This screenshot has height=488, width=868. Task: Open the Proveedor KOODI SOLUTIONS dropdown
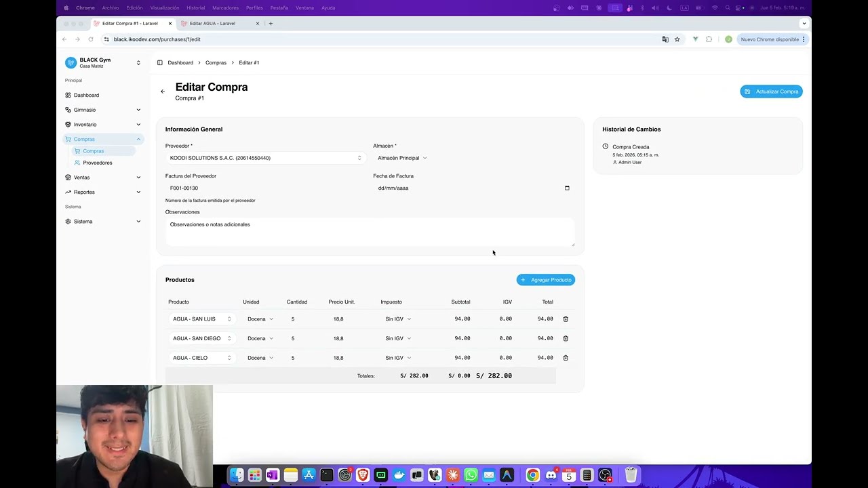266,158
